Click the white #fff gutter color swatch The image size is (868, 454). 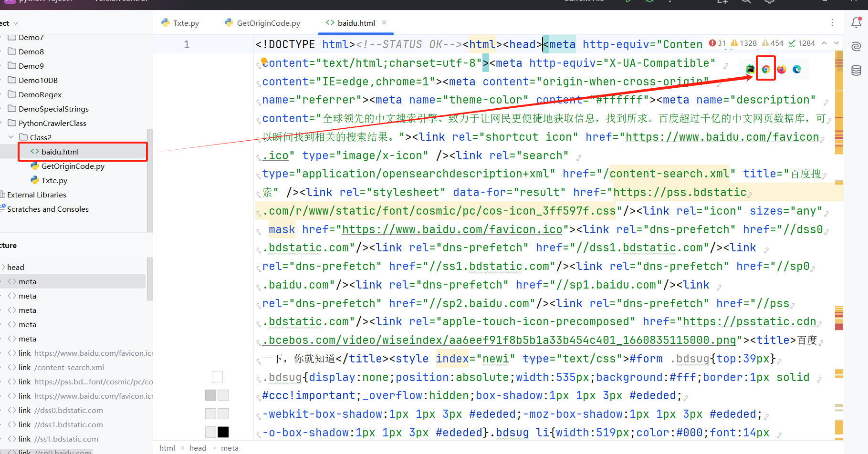(217, 377)
